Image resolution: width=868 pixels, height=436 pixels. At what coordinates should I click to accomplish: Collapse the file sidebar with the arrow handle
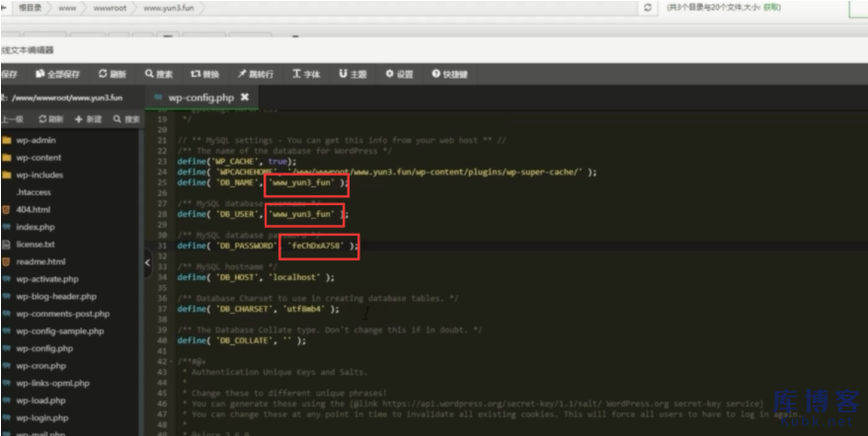(x=148, y=262)
